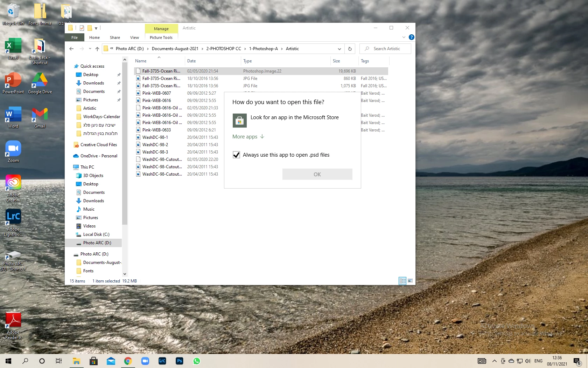Open Cortana circle on the taskbar

tap(42, 361)
